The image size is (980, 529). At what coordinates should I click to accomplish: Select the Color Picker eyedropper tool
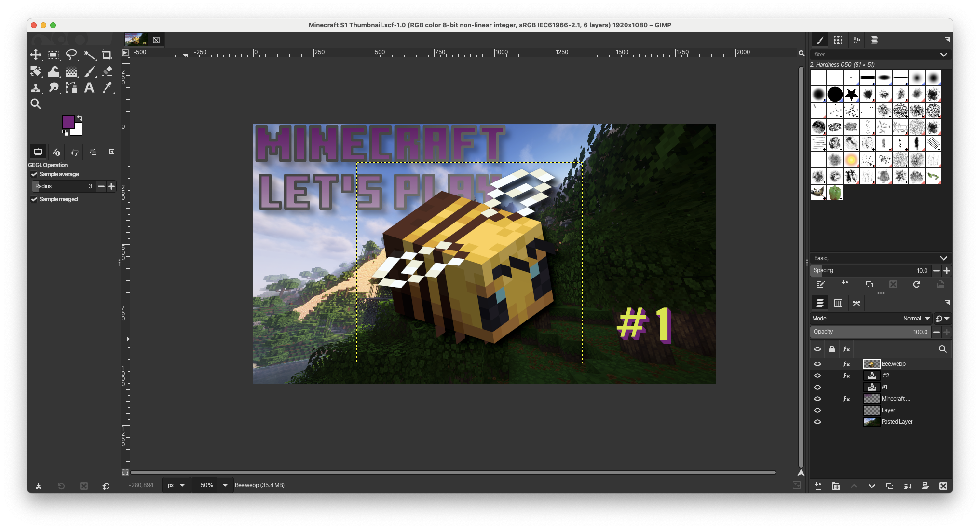[x=107, y=87]
